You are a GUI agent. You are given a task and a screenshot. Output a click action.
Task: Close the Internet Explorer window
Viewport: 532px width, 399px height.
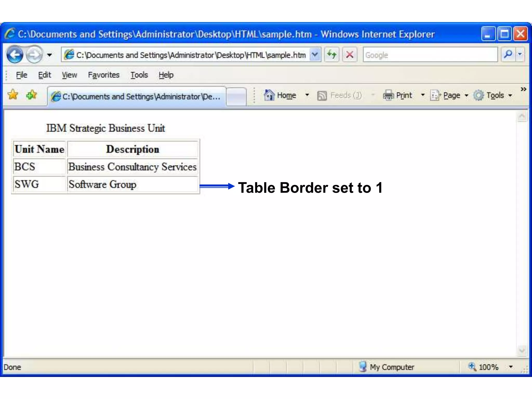point(521,34)
